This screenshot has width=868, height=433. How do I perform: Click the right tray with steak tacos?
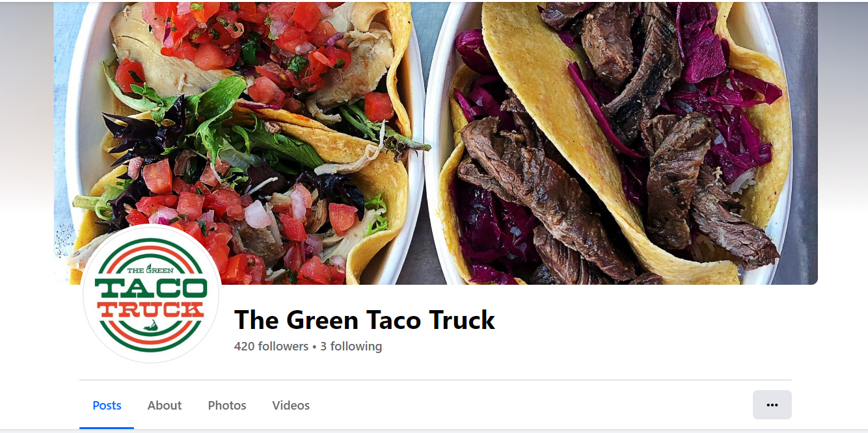[608, 143]
